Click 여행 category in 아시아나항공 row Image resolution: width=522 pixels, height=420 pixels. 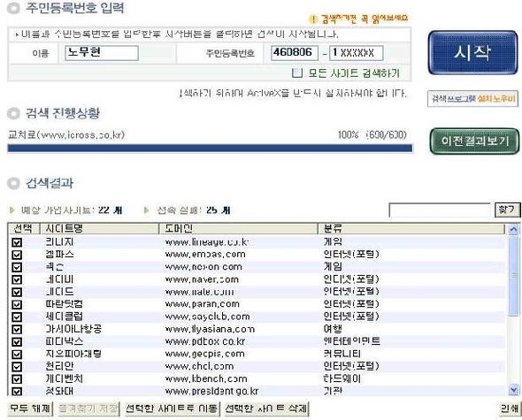(x=333, y=329)
